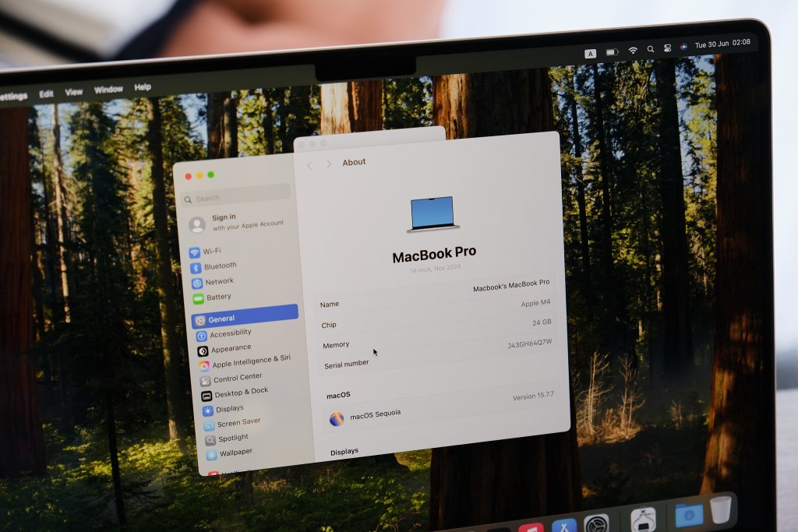Open the Window menu

tap(108, 90)
